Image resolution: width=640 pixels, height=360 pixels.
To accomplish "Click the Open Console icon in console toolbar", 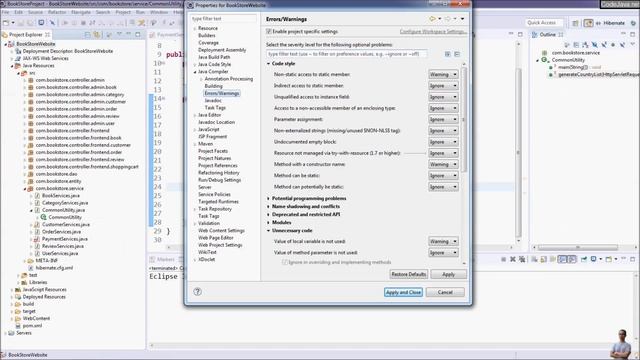I will pos(609,259).
